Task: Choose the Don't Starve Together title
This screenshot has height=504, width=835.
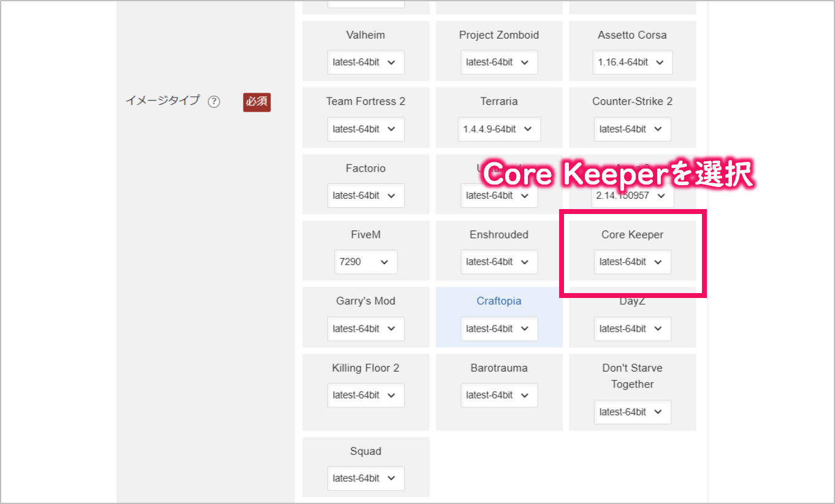Action: [x=632, y=376]
